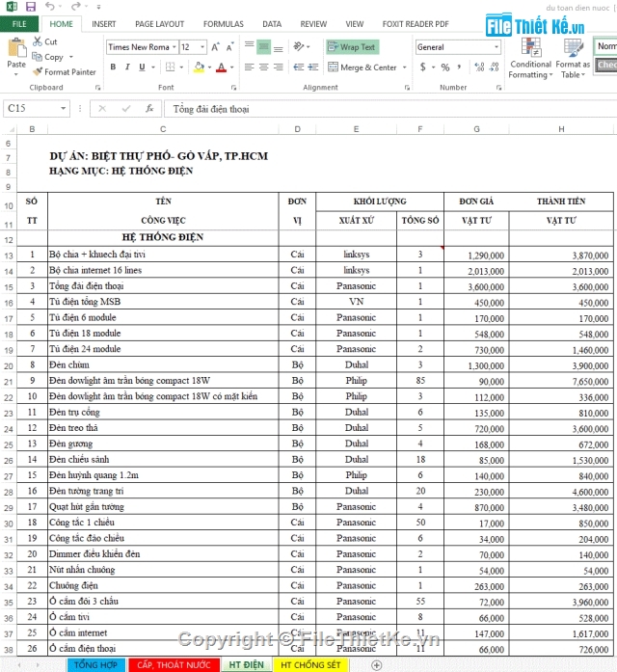This screenshot has height=672, width=617.
Task: Click the Save icon in quick access toolbar
Action: tap(30, 7)
